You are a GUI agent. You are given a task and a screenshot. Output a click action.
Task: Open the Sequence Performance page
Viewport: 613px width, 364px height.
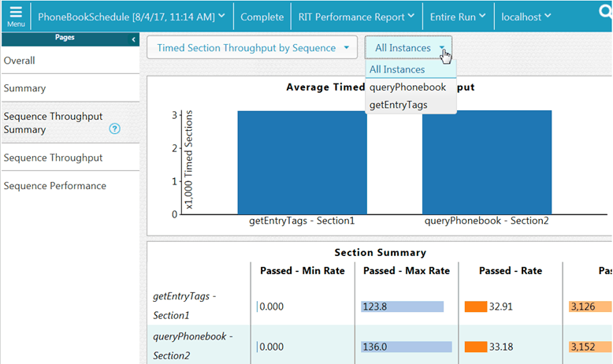tap(54, 186)
